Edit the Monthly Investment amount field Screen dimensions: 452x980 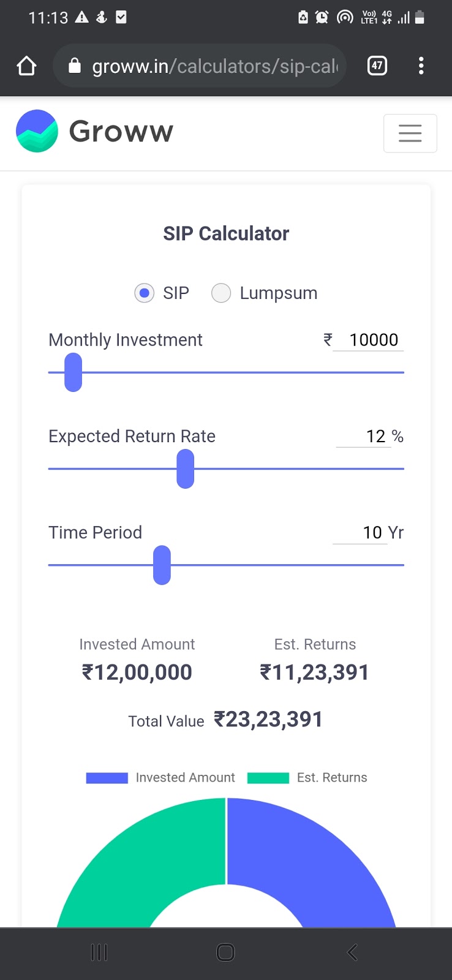369,340
